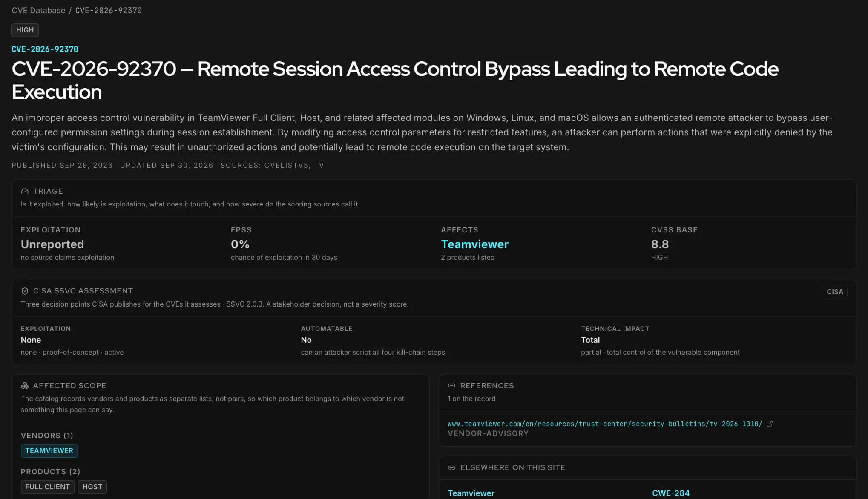Click the Elsewhere On This Site link icon
This screenshot has height=499, width=868.
[451, 467]
